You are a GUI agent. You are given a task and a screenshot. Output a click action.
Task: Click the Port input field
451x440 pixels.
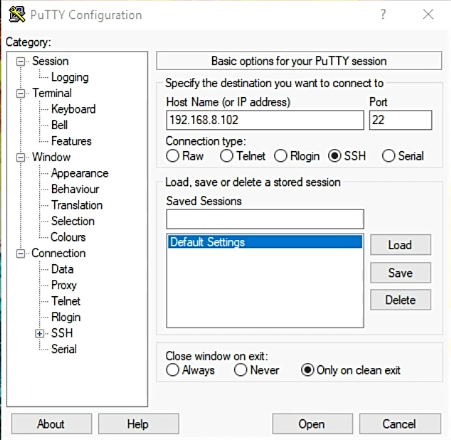400,120
